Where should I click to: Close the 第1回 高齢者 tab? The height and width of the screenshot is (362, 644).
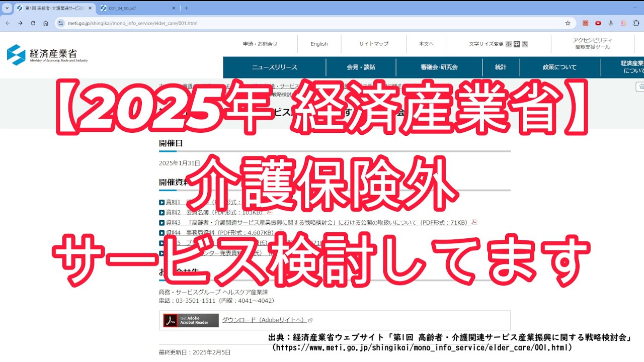(90, 8)
